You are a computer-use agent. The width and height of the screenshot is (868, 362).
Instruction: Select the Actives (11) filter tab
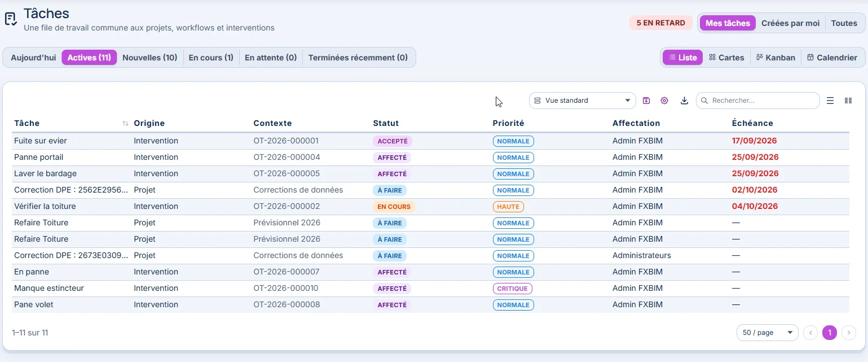89,58
